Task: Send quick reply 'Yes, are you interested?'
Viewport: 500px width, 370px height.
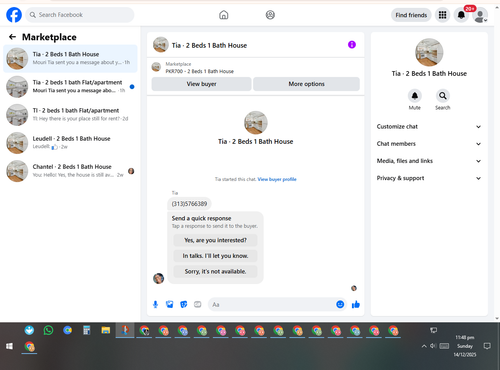Action: click(215, 240)
